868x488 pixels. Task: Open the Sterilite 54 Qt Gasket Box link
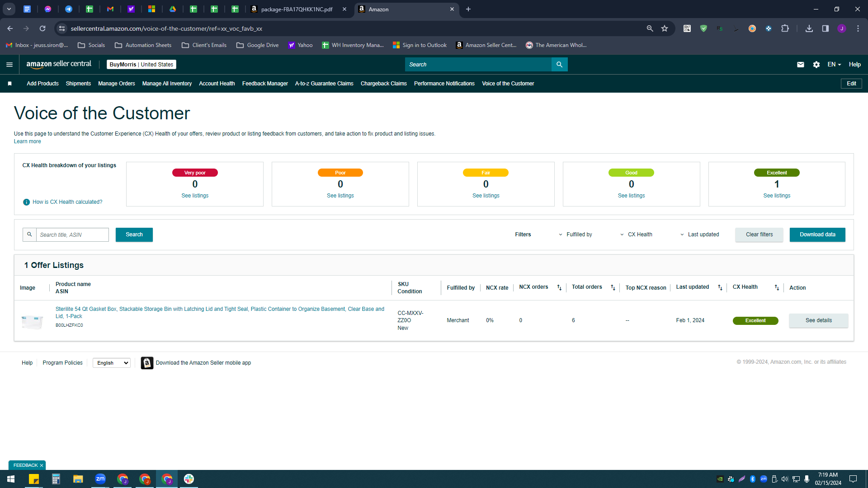tap(220, 313)
